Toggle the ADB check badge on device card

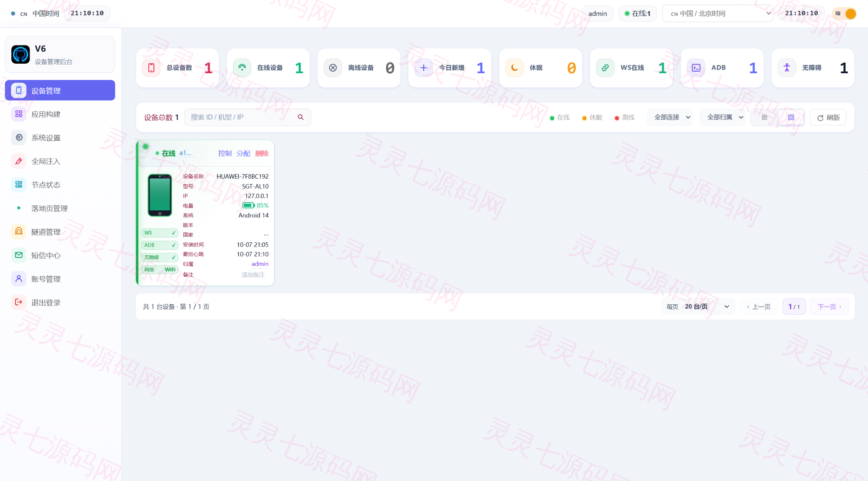(160, 245)
